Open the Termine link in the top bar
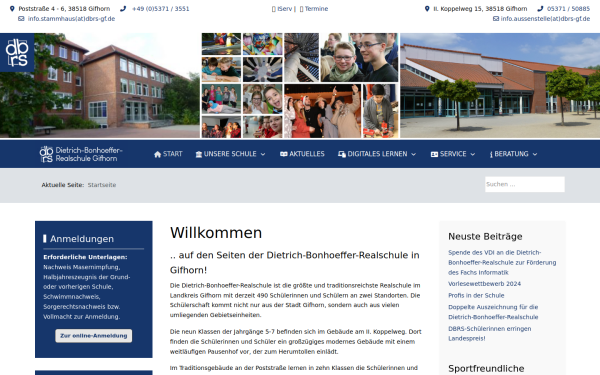The height and width of the screenshot is (375, 600). pos(316,9)
